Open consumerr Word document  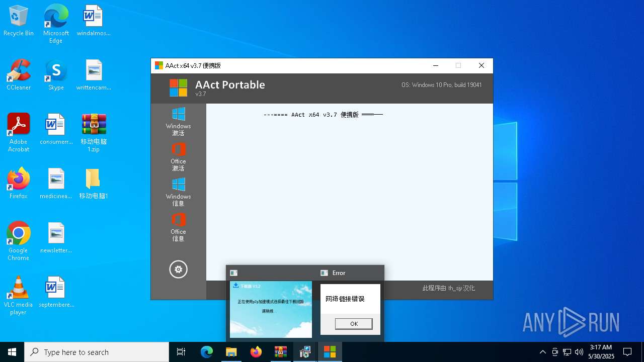56,130
